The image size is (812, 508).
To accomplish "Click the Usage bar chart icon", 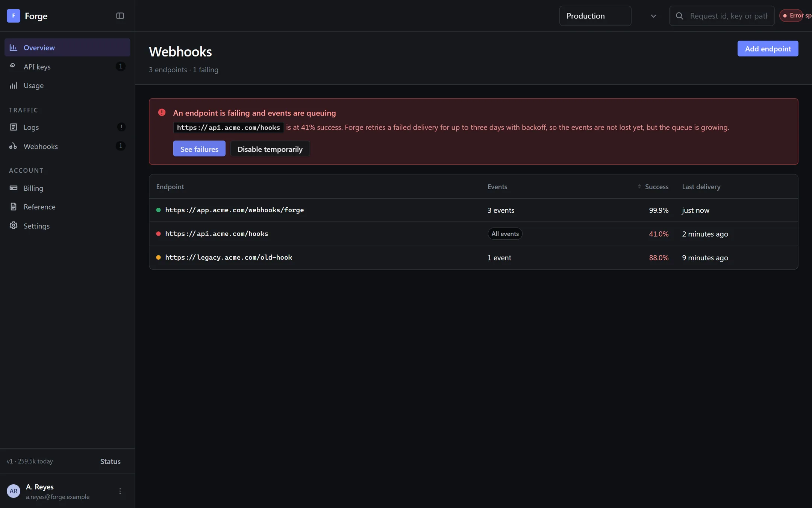I will [14, 85].
